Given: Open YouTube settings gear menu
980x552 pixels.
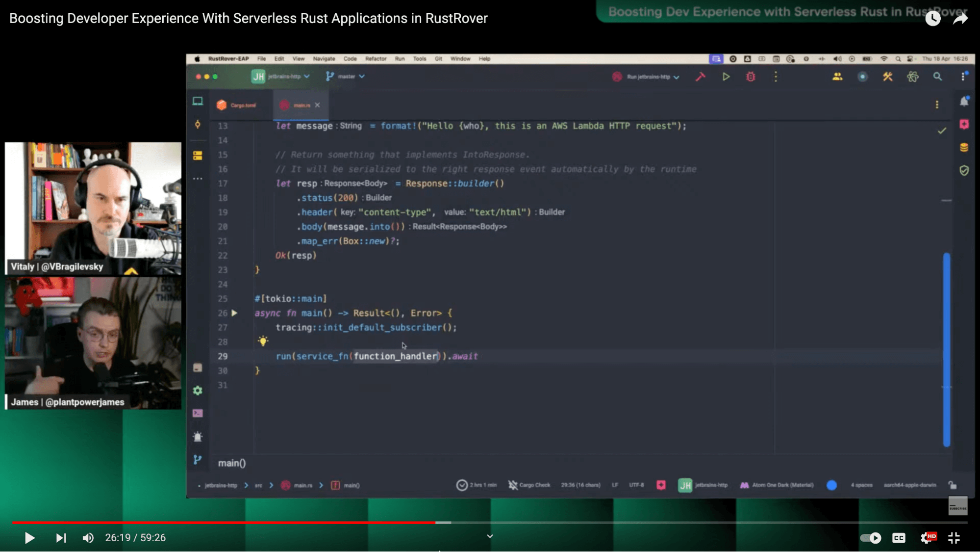Looking at the screenshot, I should [927, 538].
